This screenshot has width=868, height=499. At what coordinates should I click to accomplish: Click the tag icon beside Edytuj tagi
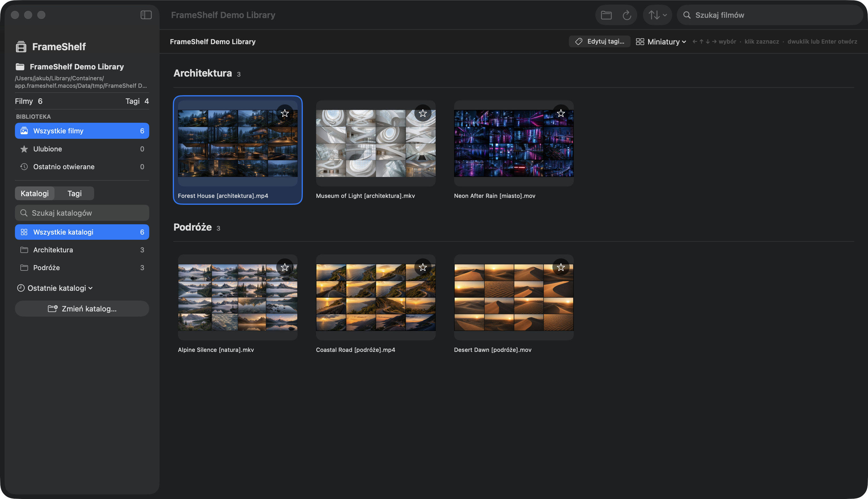579,42
